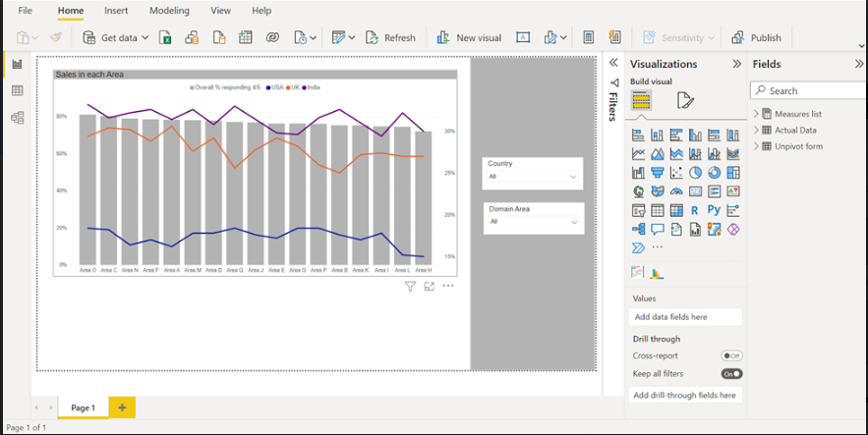Toggle the Cross-report switch

(x=731, y=356)
